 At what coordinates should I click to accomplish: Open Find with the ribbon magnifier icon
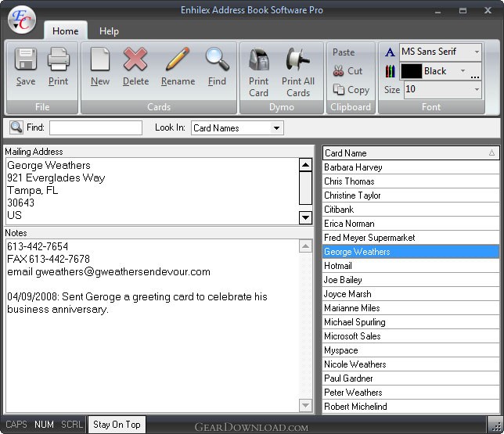point(218,59)
